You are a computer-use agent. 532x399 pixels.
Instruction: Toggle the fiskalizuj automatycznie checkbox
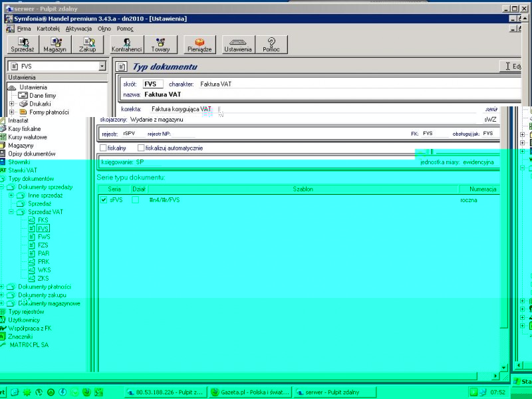141,148
